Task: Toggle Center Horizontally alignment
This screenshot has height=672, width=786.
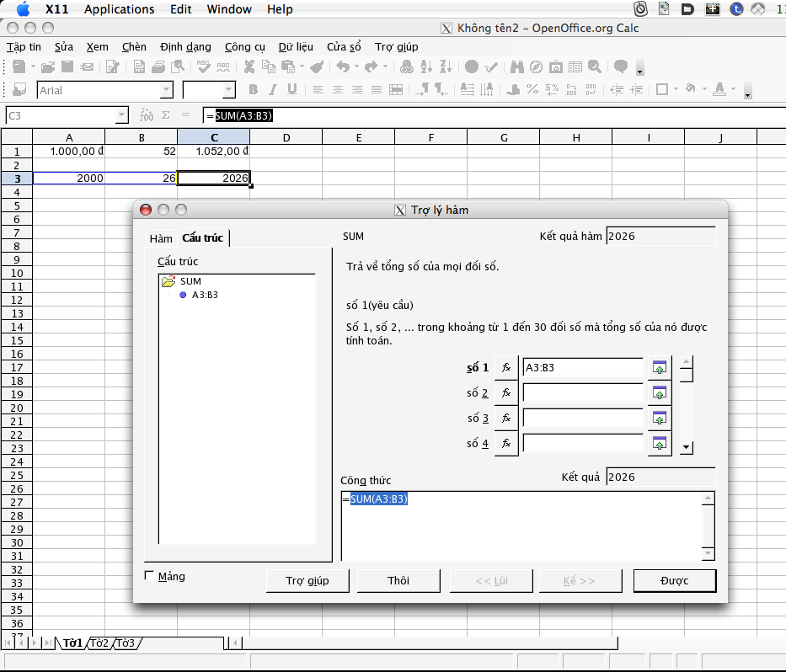Action: click(x=337, y=90)
